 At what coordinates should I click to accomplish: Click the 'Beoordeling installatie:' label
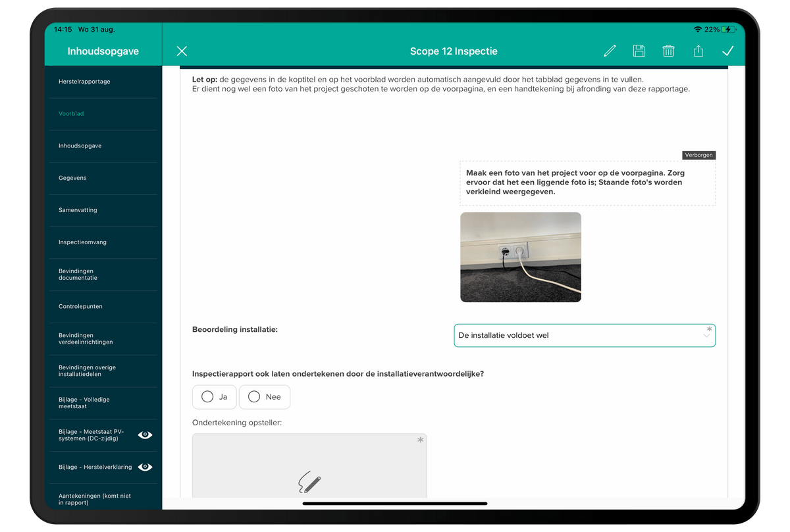[x=235, y=329]
